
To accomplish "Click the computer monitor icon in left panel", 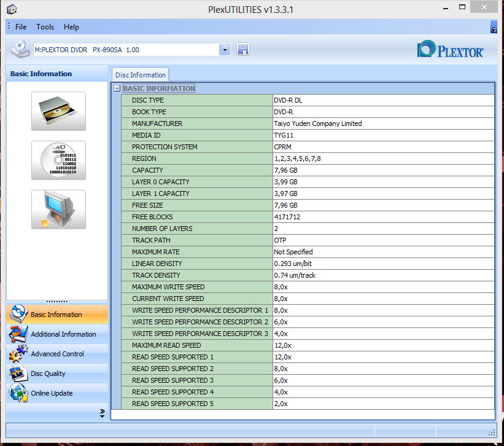I will click(x=58, y=209).
